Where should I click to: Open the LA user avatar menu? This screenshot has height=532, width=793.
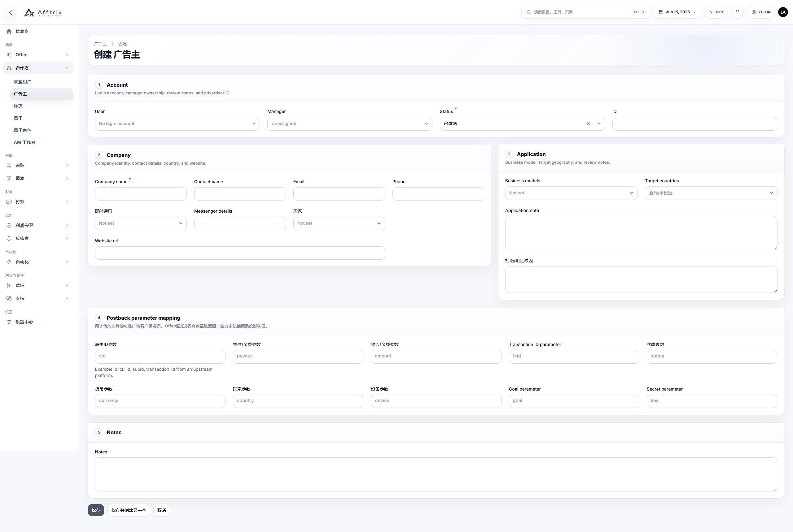[783, 12]
